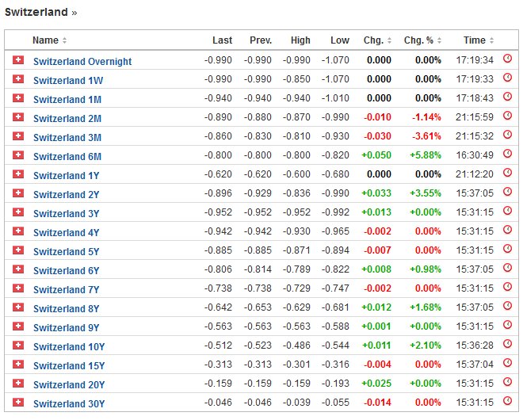The height and width of the screenshot is (420, 523).
Task: Open the Switzerland 30Y bond link
Action: click(69, 403)
